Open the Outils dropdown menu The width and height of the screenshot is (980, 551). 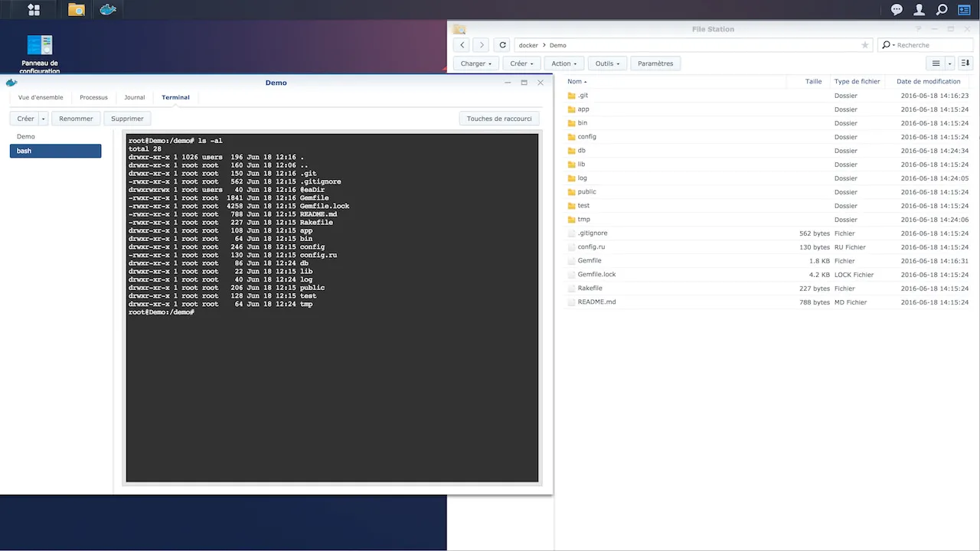click(608, 64)
